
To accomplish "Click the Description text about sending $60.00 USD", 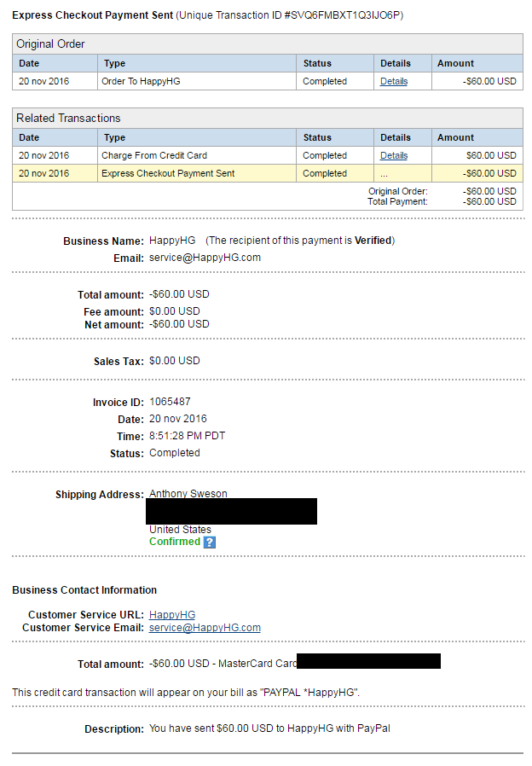I will (x=269, y=728).
